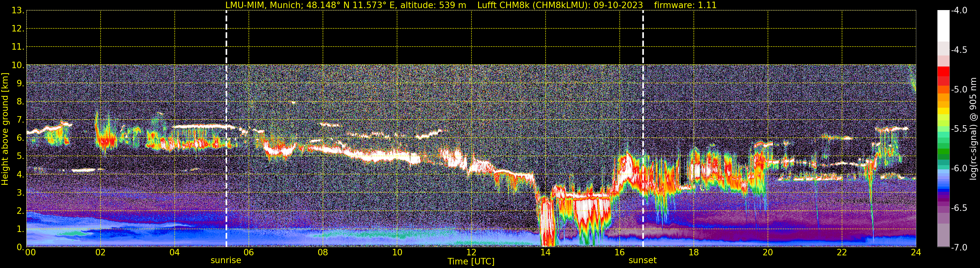
Task: Click the 18 tick label on time axis
Action: click(x=694, y=252)
